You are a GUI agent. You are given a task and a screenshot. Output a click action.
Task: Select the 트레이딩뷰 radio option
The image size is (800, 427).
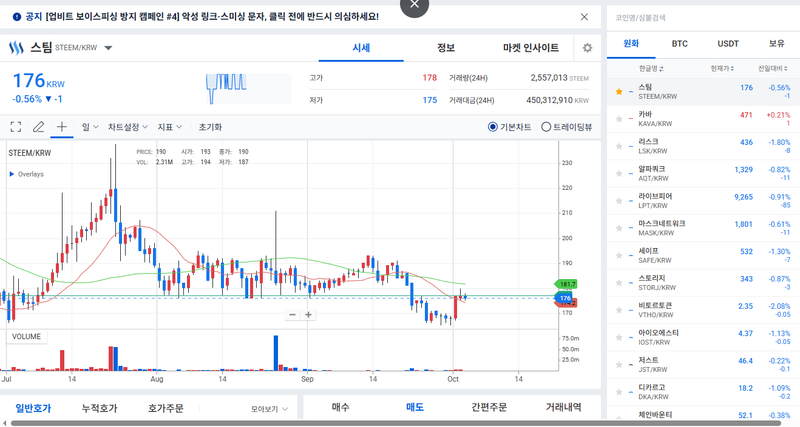point(546,127)
